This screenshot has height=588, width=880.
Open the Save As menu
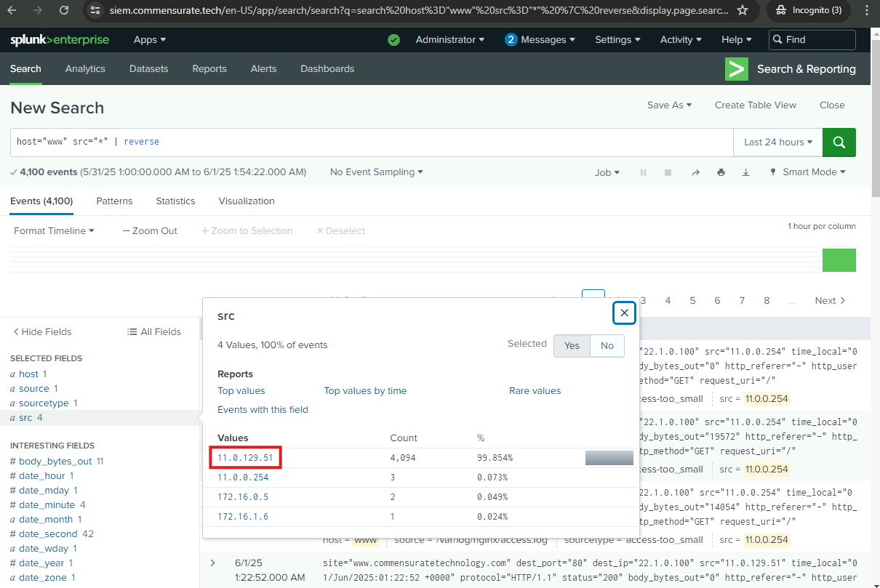coord(669,105)
